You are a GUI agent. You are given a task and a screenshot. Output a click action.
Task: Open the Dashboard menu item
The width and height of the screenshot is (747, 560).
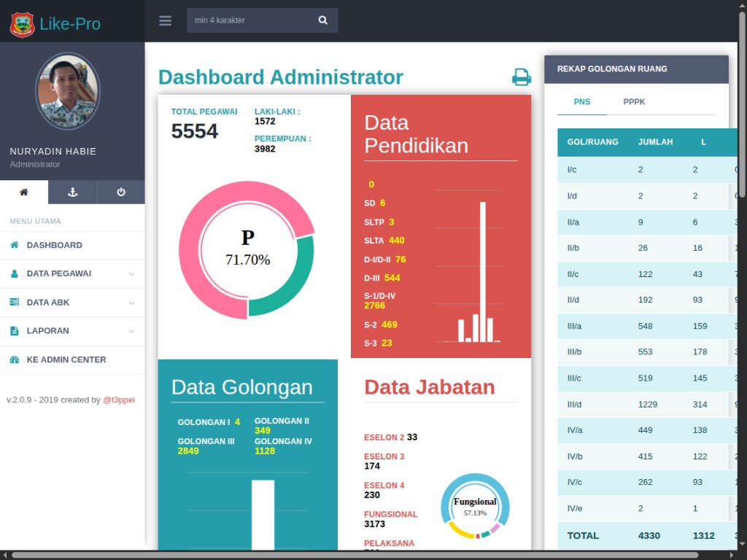point(55,246)
